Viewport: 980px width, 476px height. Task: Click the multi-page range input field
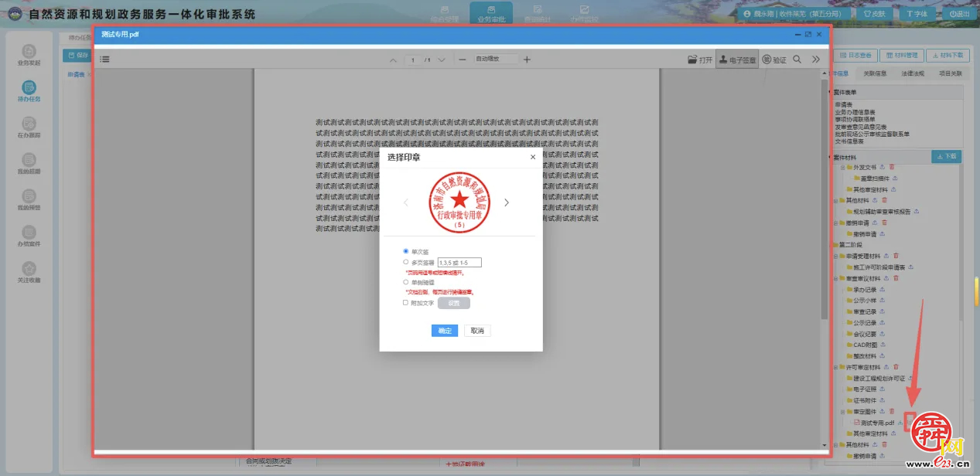click(x=459, y=263)
